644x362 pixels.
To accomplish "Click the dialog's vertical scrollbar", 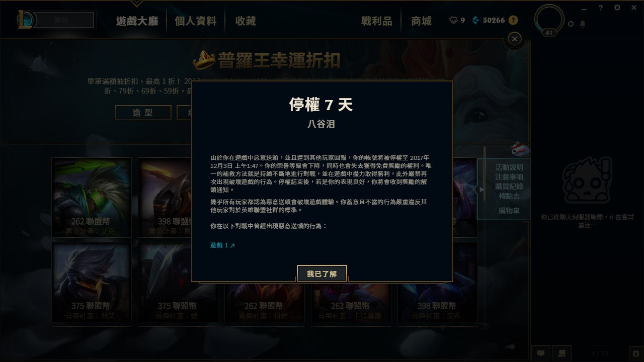I will [485, 173].
